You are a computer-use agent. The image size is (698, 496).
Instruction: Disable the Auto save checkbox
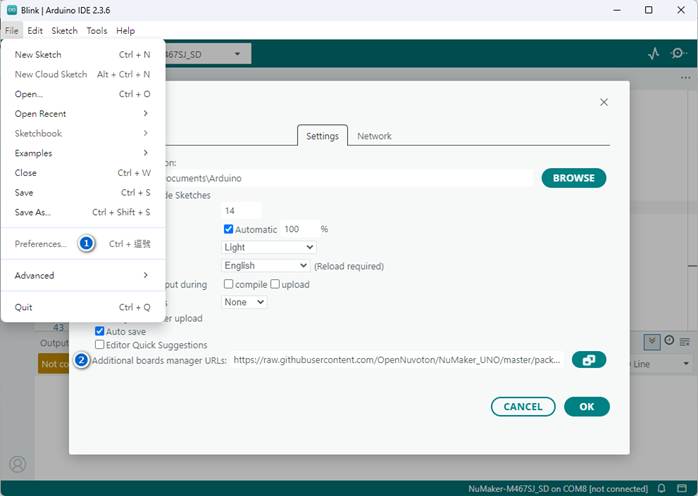click(x=100, y=330)
